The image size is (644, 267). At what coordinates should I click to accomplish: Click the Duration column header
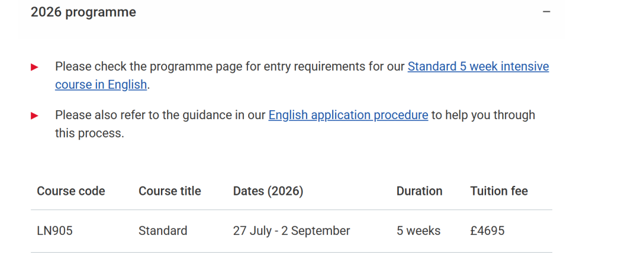point(419,191)
